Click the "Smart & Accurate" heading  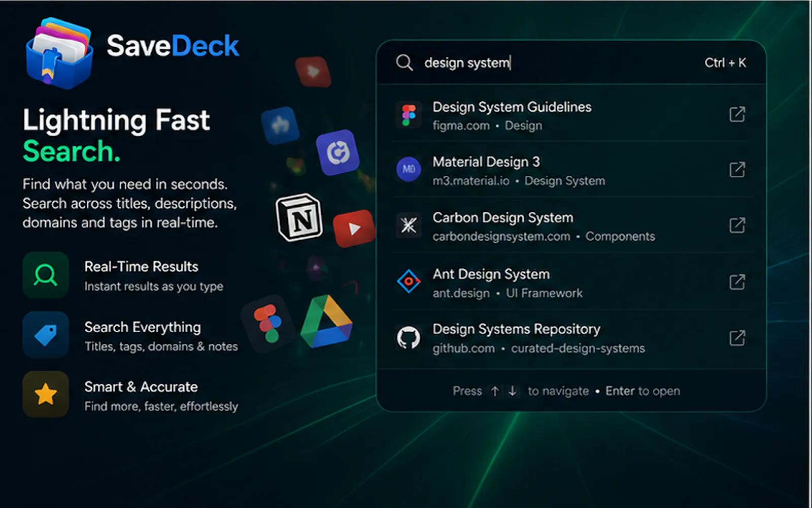coord(141,387)
